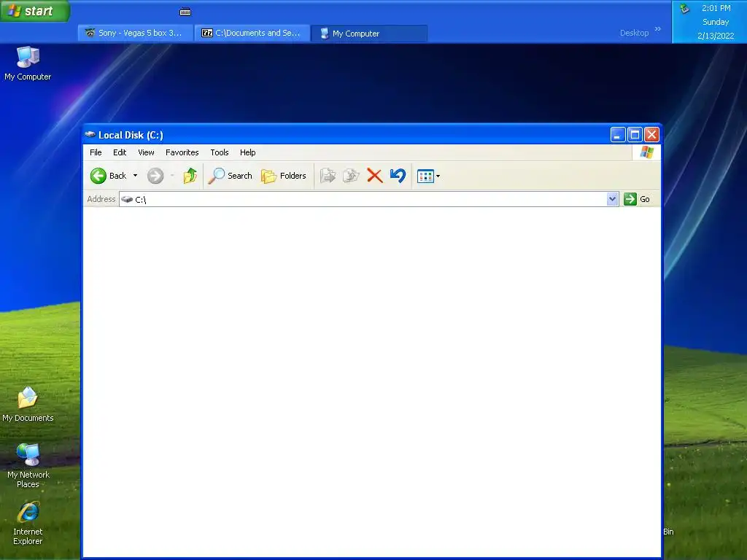Minimize the Local Disk (C:) window

[618, 135]
